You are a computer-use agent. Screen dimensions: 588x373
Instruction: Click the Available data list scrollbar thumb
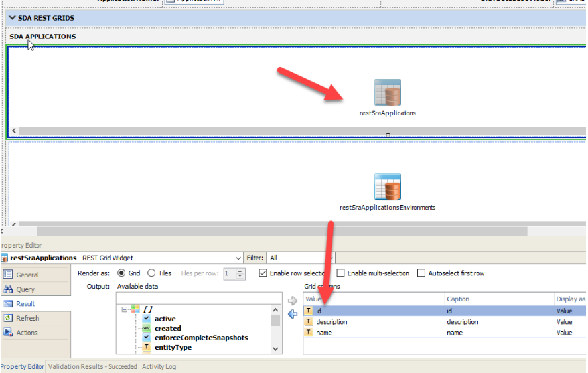click(275, 320)
